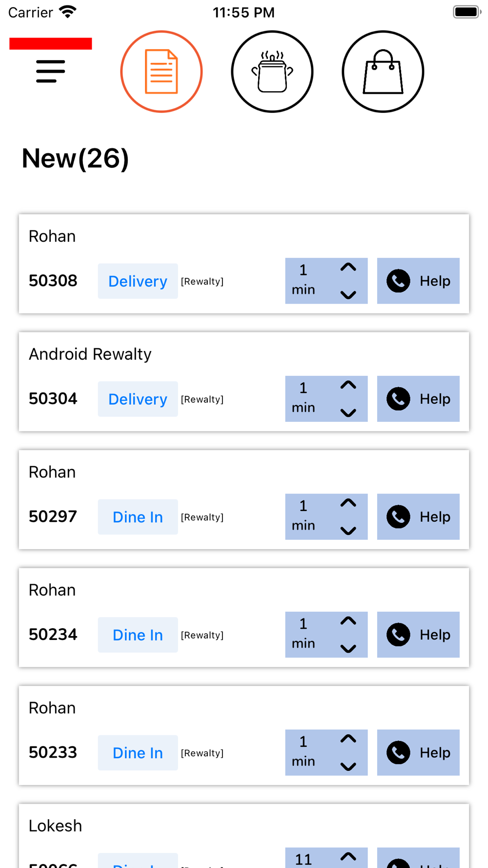Select the orange orders document icon
The width and height of the screenshot is (488, 868).
click(x=162, y=72)
